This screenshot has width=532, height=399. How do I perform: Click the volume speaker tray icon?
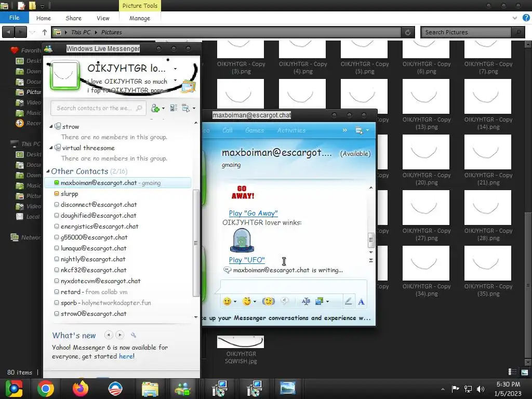[481, 389]
